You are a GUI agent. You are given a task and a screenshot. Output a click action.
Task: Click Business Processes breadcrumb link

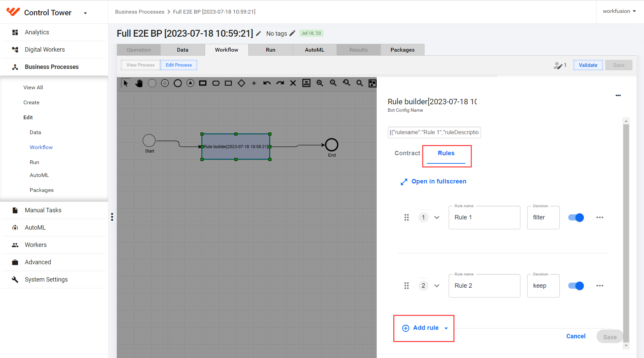(140, 12)
